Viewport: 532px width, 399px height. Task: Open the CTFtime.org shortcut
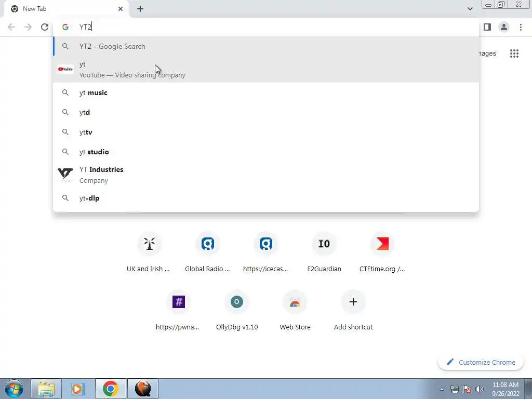tap(382, 253)
